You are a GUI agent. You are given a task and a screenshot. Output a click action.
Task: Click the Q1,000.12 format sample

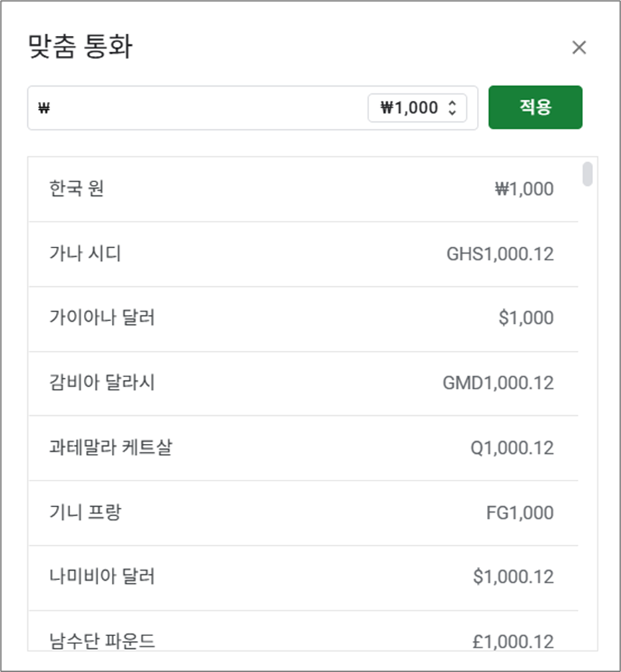512,448
